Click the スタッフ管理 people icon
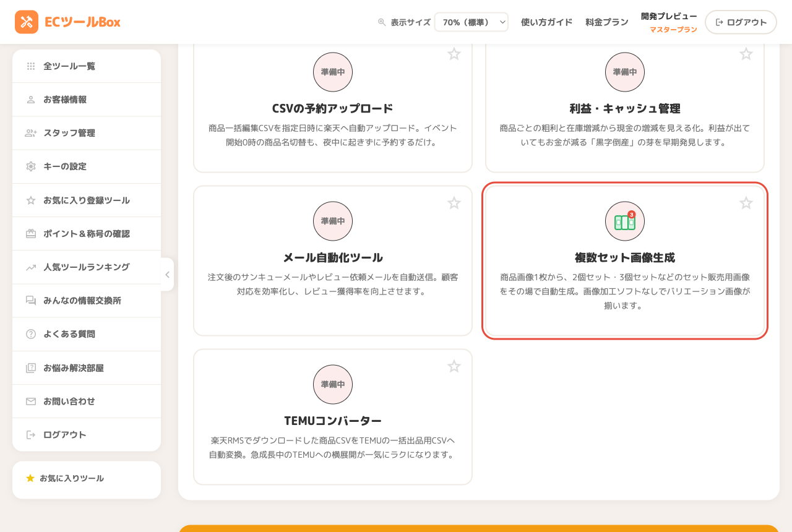This screenshot has height=532, width=792. (x=31, y=133)
